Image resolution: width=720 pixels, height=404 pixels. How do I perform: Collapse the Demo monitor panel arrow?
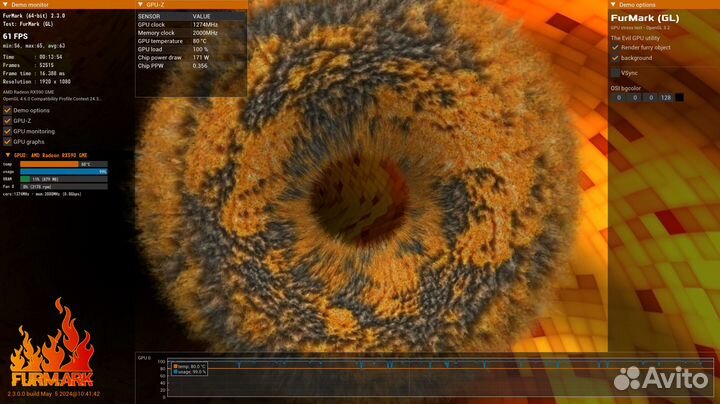point(6,4)
